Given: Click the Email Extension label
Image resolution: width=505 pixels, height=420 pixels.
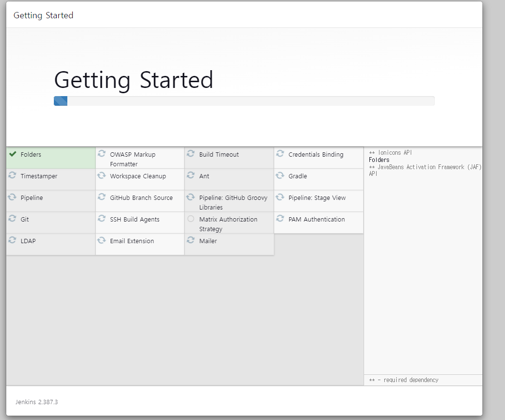Looking at the screenshot, I should pyautogui.click(x=132, y=241).
